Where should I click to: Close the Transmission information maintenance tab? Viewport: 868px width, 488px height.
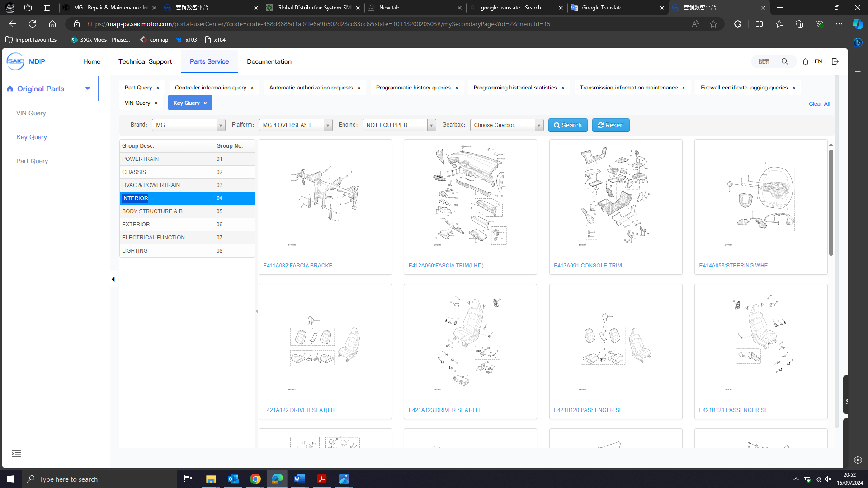pyautogui.click(x=684, y=88)
